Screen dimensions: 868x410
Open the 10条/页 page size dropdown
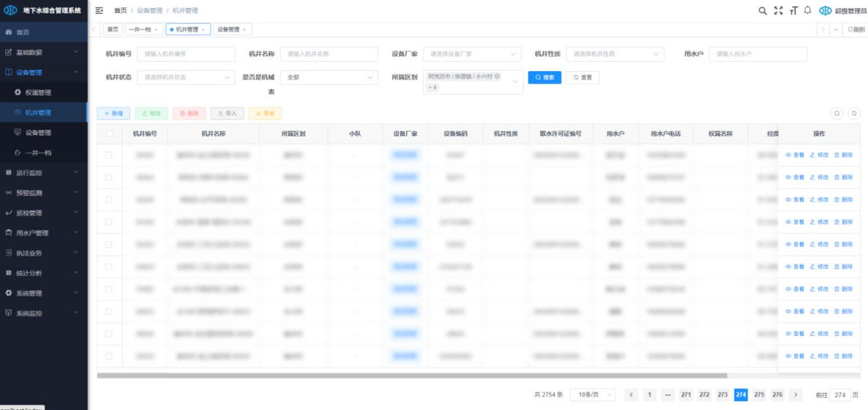[594, 396]
